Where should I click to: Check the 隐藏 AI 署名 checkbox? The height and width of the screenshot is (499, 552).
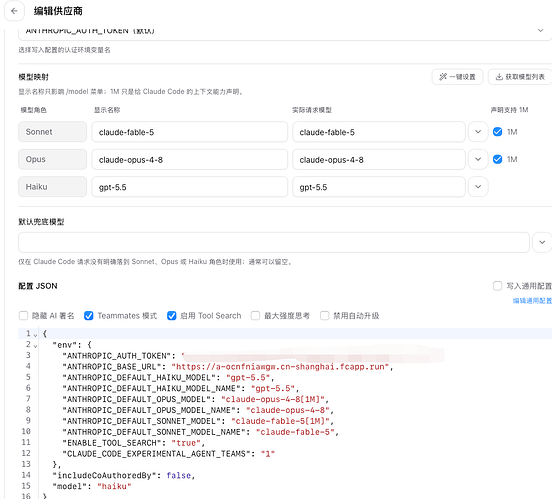[x=23, y=316]
